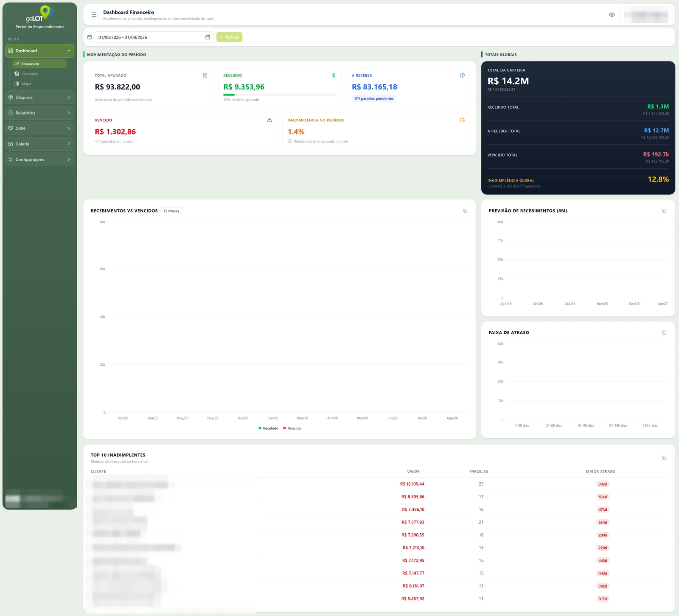Image resolution: width=679 pixels, height=616 pixels.
Task: Expand the Relatórios menu
Action: point(40,113)
